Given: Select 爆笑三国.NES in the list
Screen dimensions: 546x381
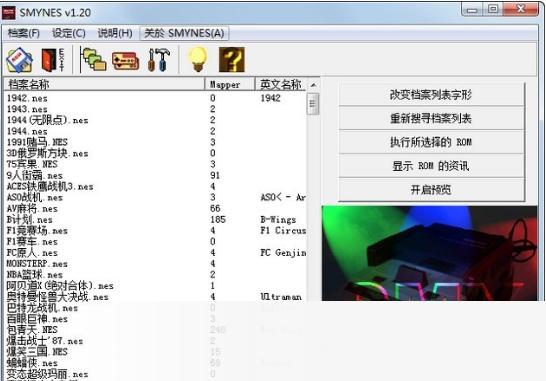Looking at the screenshot, I should point(37,352).
